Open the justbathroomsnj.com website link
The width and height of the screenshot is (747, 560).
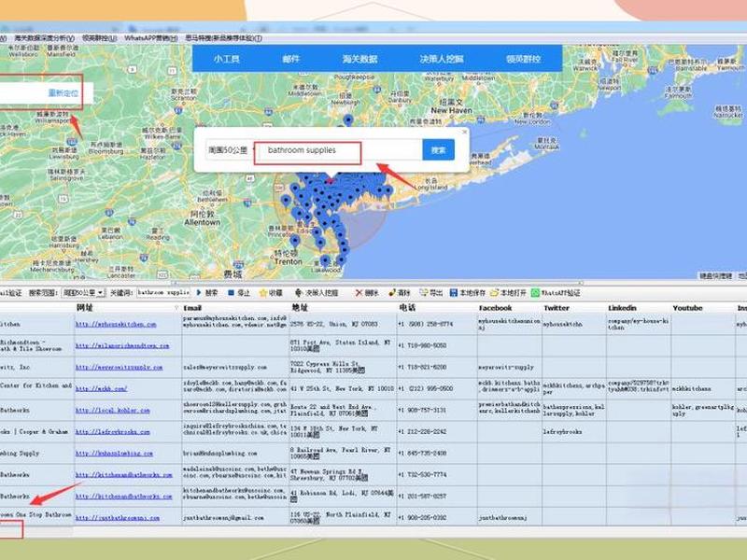[118, 518]
